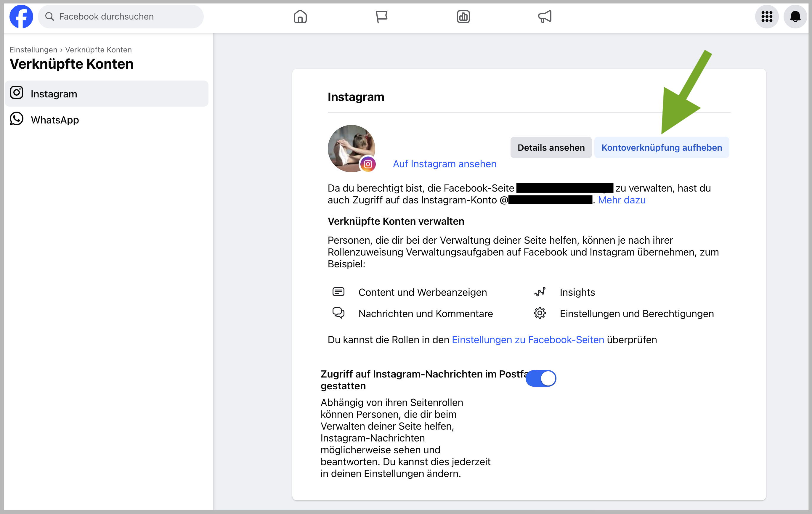Click the Instagram profile picture
The width and height of the screenshot is (812, 514).
[x=352, y=148]
